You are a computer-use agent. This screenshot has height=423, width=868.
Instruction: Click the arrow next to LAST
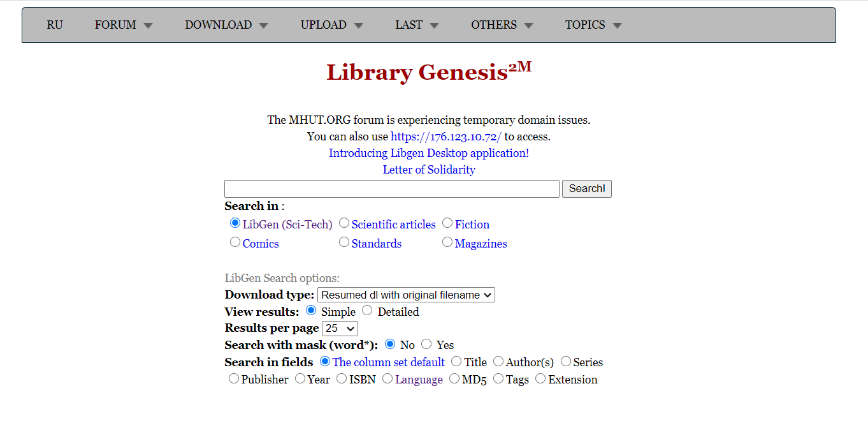coord(435,26)
